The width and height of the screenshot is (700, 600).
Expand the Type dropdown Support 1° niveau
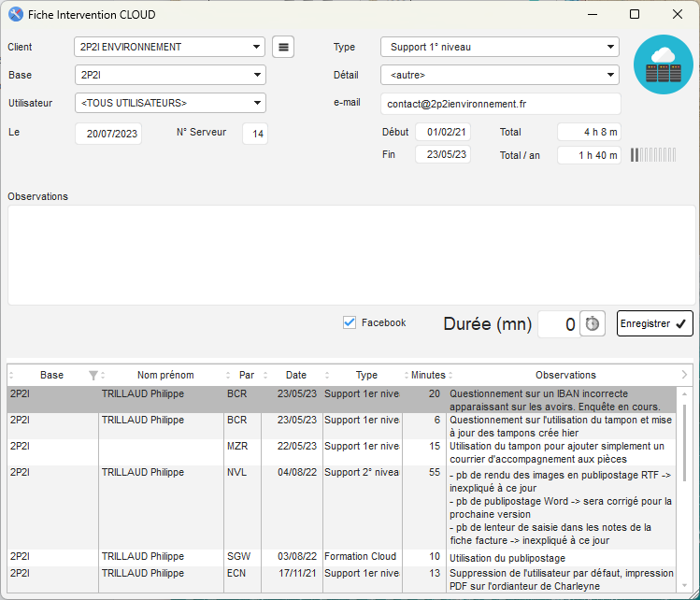pos(610,47)
